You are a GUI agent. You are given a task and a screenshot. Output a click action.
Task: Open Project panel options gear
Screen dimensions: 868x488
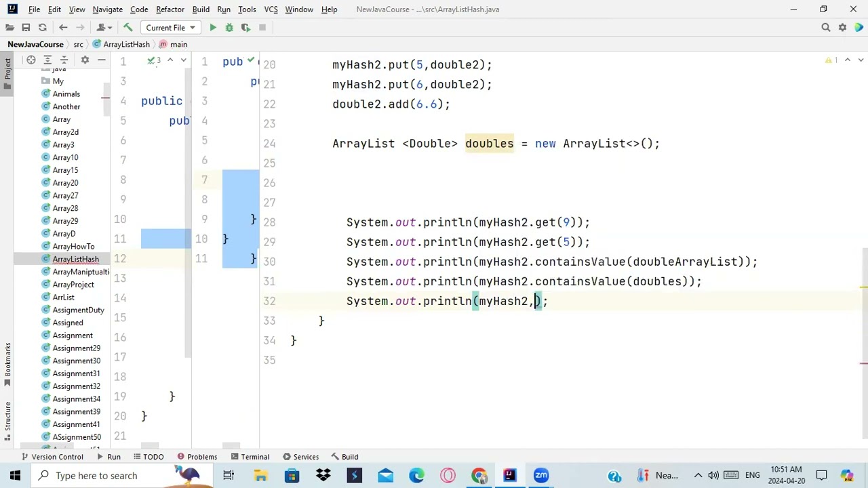pos(85,60)
